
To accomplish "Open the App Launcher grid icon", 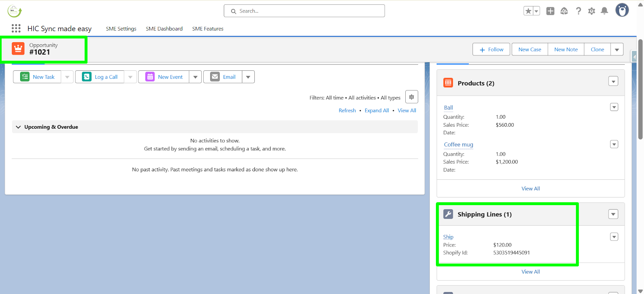I will [x=16, y=28].
